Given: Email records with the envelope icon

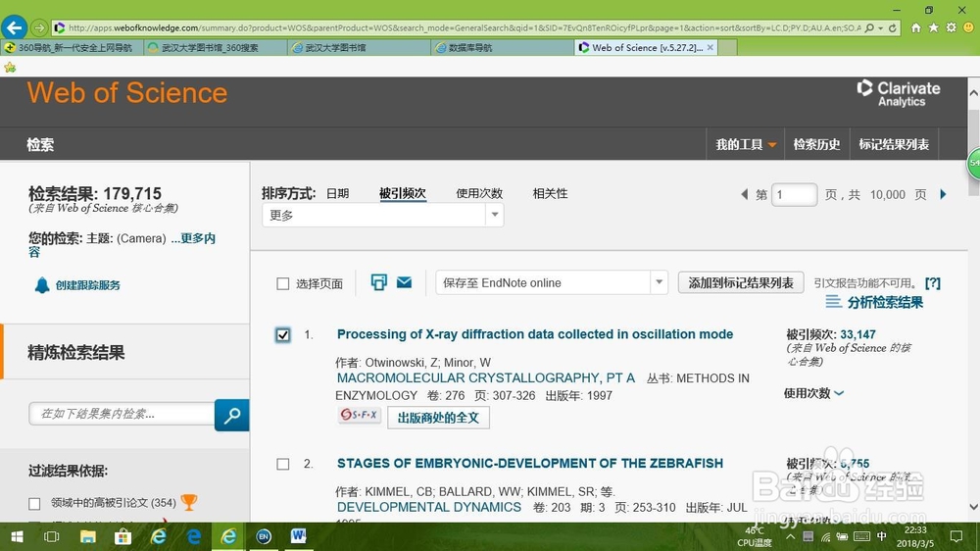Looking at the screenshot, I should click(405, 282).
